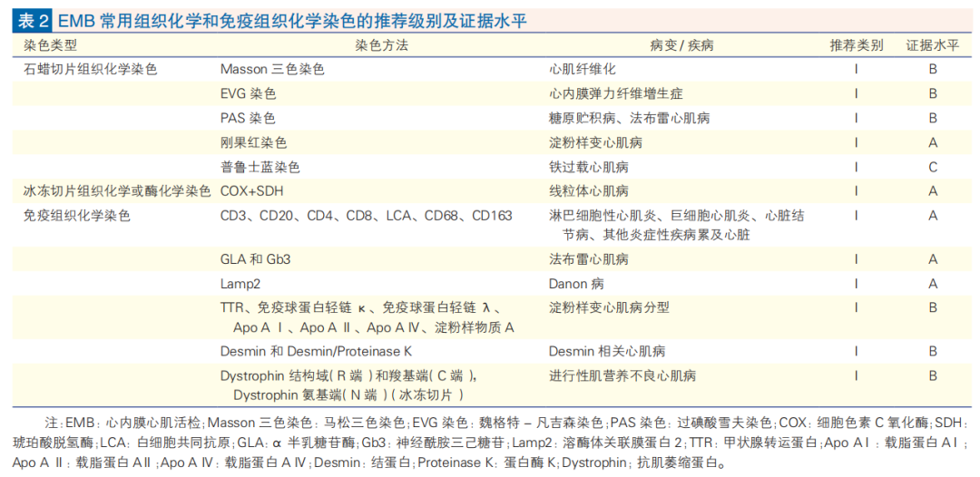The height and width of the screenshot is (477, 980).
Task: Click recommendation 'I' in Lamp2 row
Action: tap(856, 284)
